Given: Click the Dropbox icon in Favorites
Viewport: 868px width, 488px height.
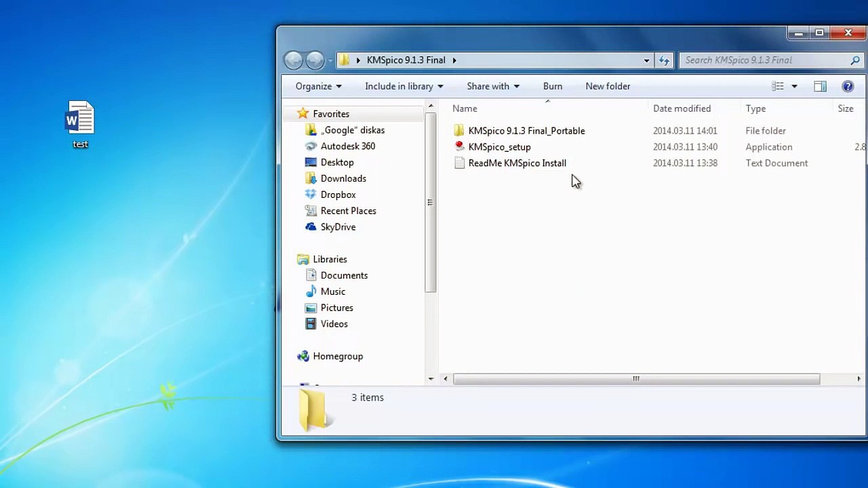Looking at the screenshot, I should 311,195.
